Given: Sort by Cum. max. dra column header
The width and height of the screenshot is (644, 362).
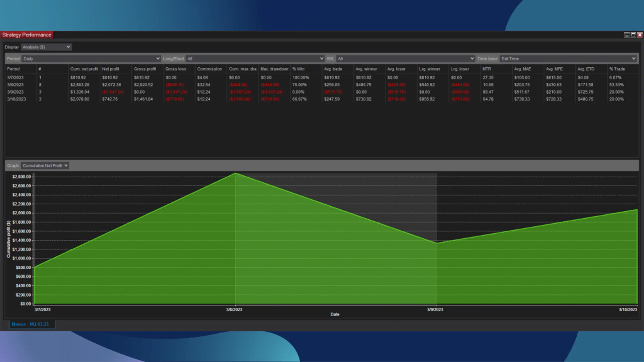Looking at the screenshot, I should [243, 69].
